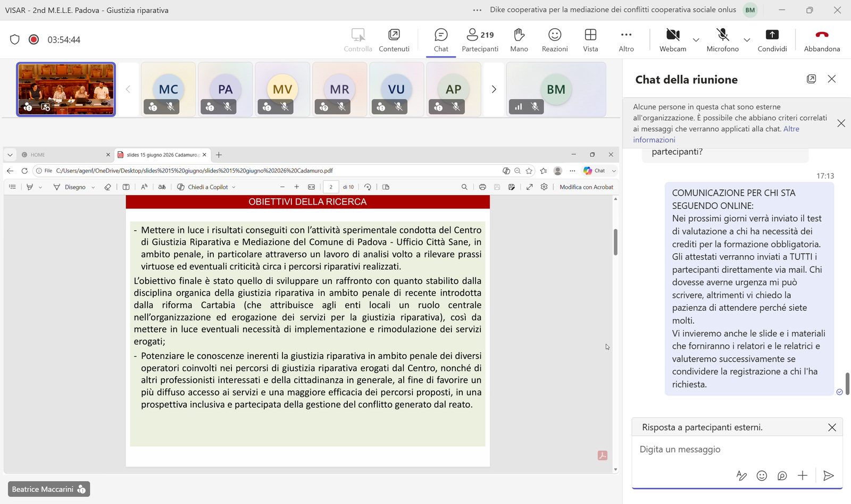Select the eraser tool in PDF toolbar
This screenshot has width=851, height=504.
107,187
